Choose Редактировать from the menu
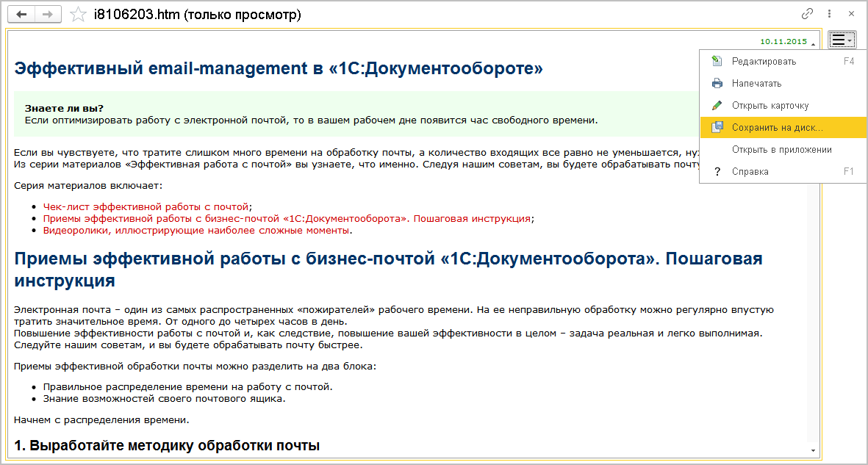Image resolution: width=868 pixels, height=465 pixels. click(x=783, y=62)
